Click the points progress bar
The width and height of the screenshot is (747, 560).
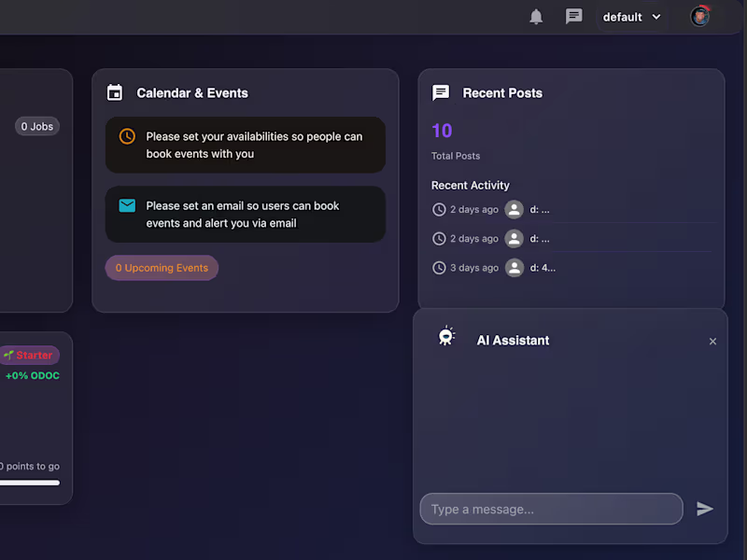point(30,483)
